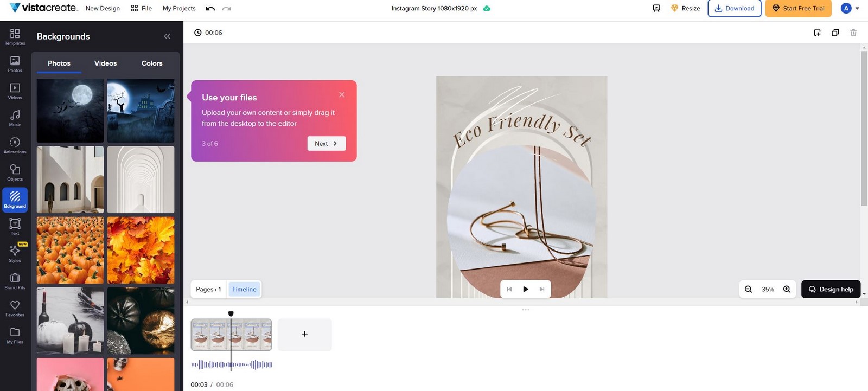Open the Styles sidebar panel
The image size is (868, 391).
pyautogui.click(x=15, y=254)
